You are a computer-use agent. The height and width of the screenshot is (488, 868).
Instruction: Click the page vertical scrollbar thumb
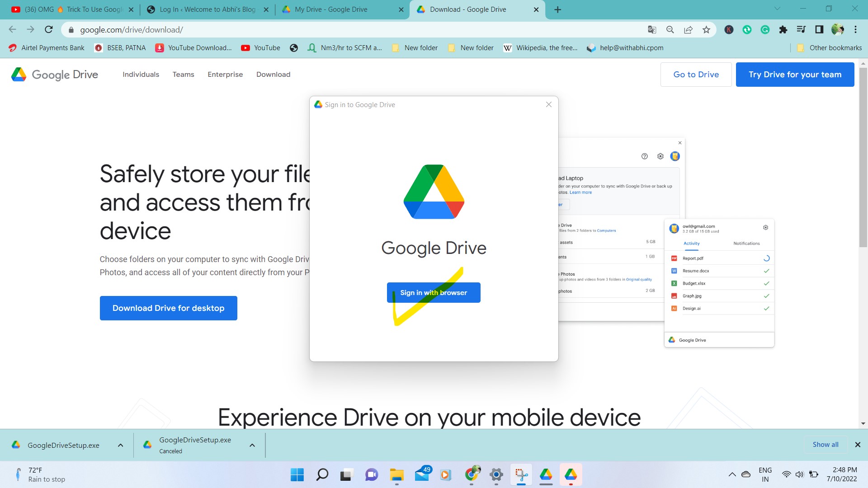[863, 157]
